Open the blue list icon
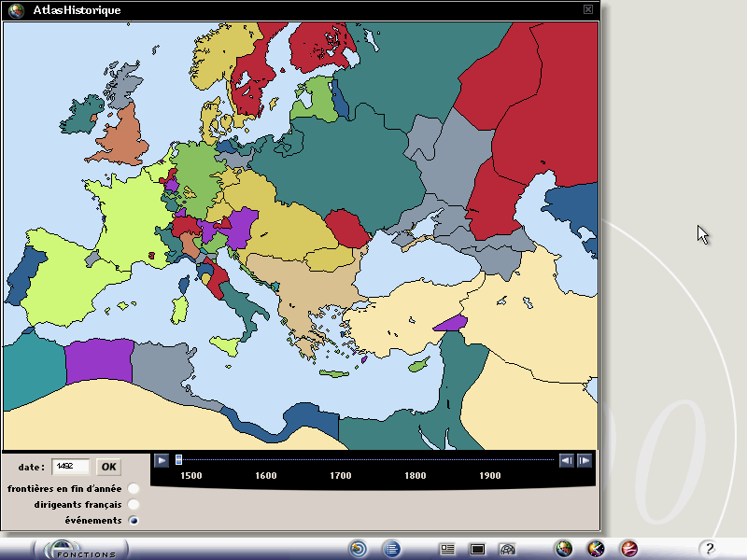Viewport: 747px width, 560px height. pos(391,549)
